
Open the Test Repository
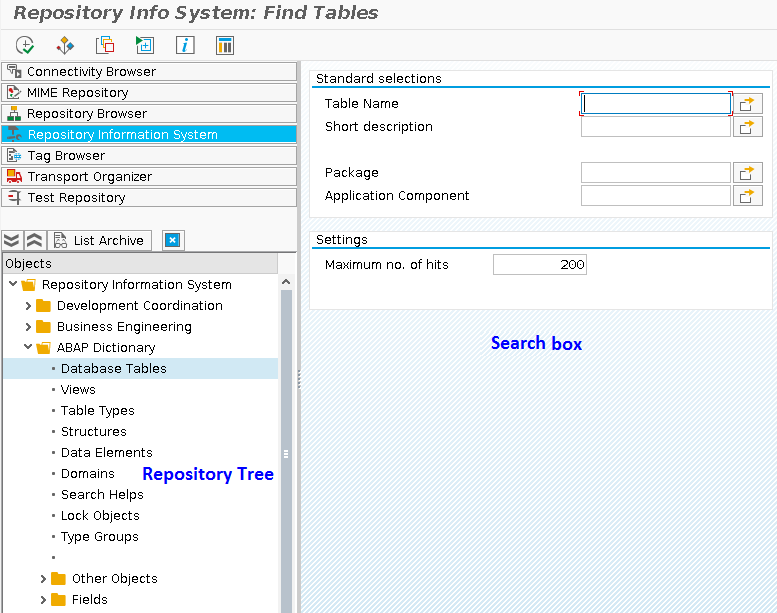click(x=149, y=198)
